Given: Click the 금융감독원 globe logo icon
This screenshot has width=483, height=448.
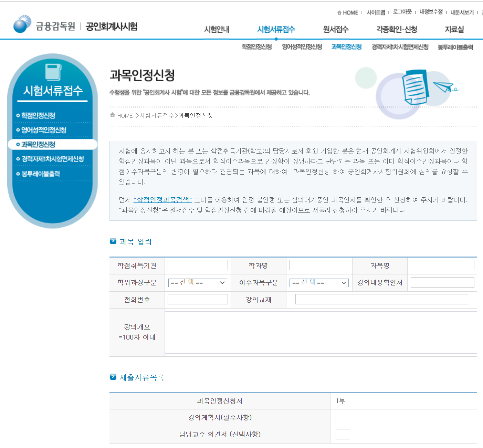Looking at the screenshot, I should coord(22,24).
